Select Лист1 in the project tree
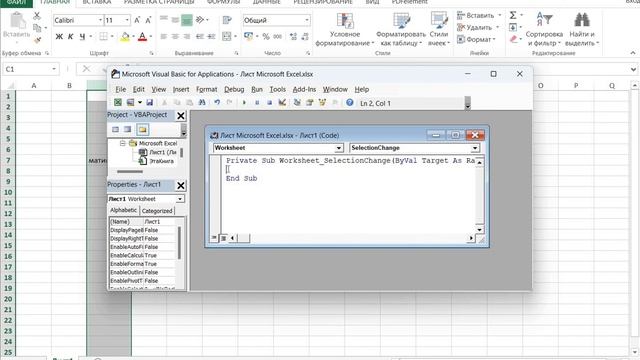Viewport: 640px width, 360px height. [x=158, y=152]
